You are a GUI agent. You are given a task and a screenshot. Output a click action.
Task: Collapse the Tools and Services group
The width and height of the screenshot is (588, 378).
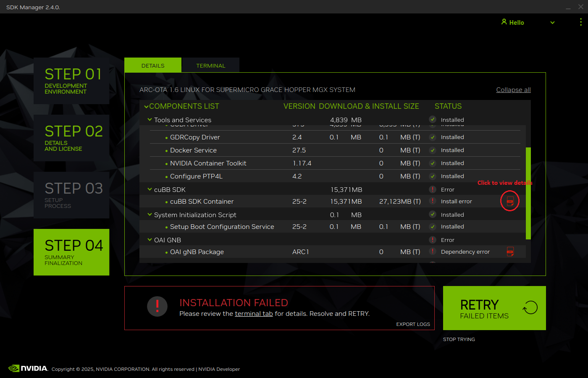[150, 120]
